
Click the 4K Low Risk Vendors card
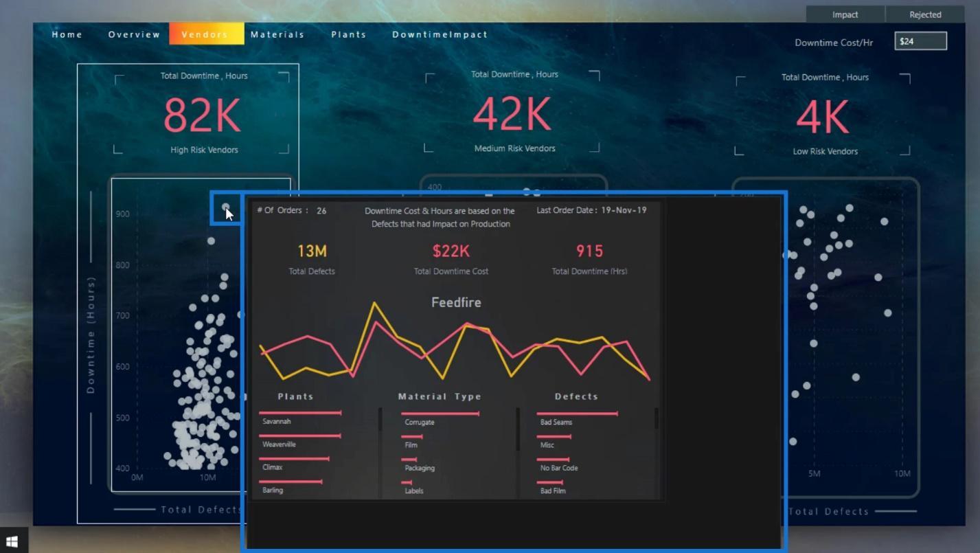pyautogui.click(x=823, y=115)
